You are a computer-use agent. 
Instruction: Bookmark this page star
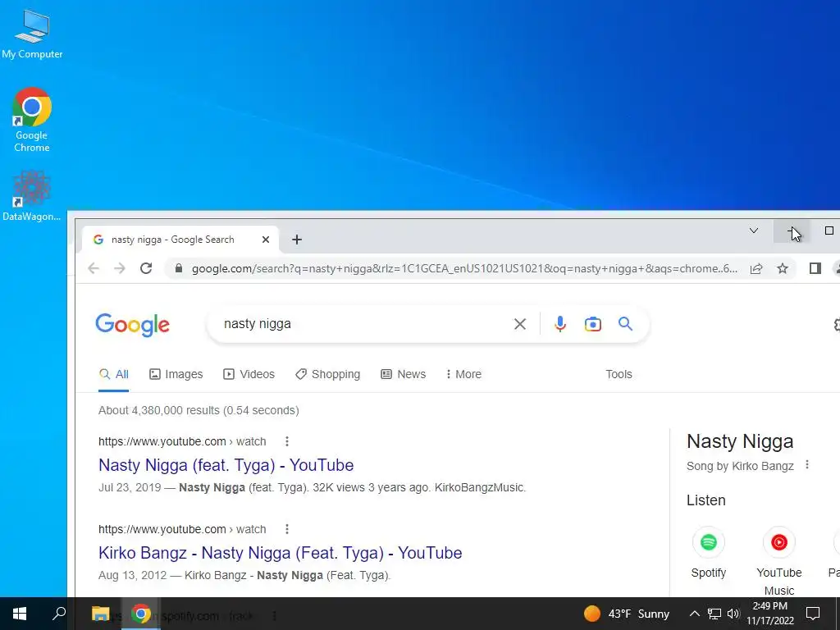tap(783, 268)
